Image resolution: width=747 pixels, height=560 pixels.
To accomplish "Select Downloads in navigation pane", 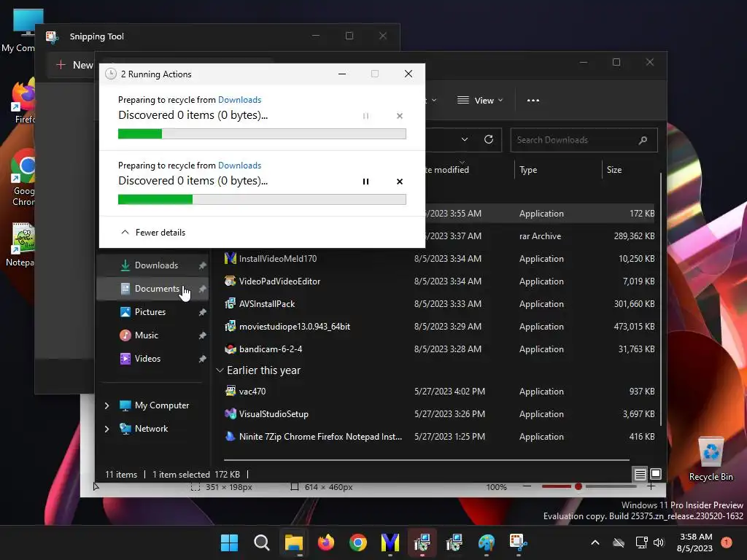I will (x=152, y=265).
